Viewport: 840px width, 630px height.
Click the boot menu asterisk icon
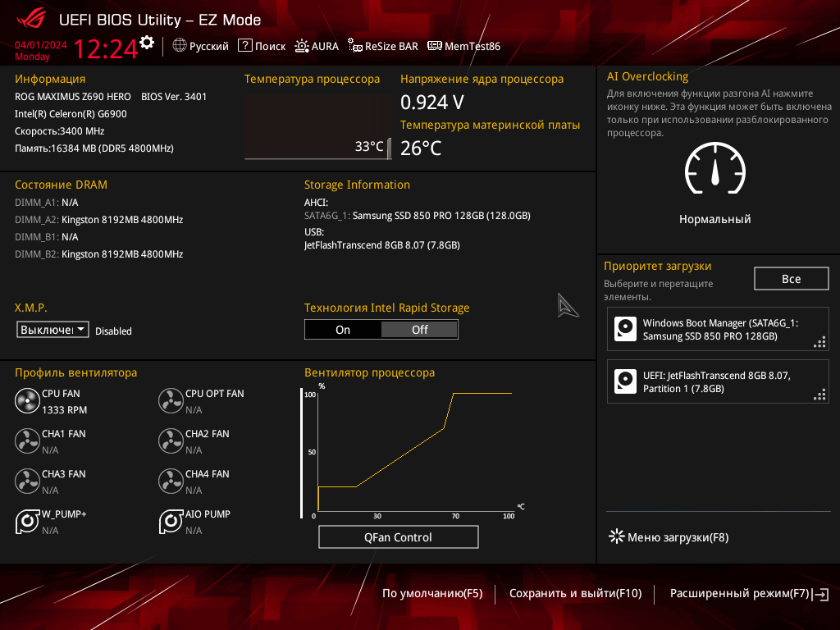click(x=617, y=536)
